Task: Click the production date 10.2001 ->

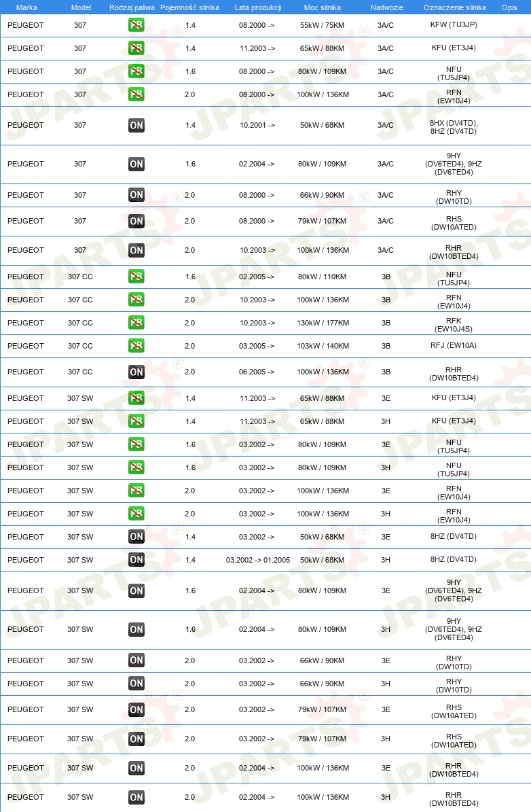Action: [x=257, y=125]
